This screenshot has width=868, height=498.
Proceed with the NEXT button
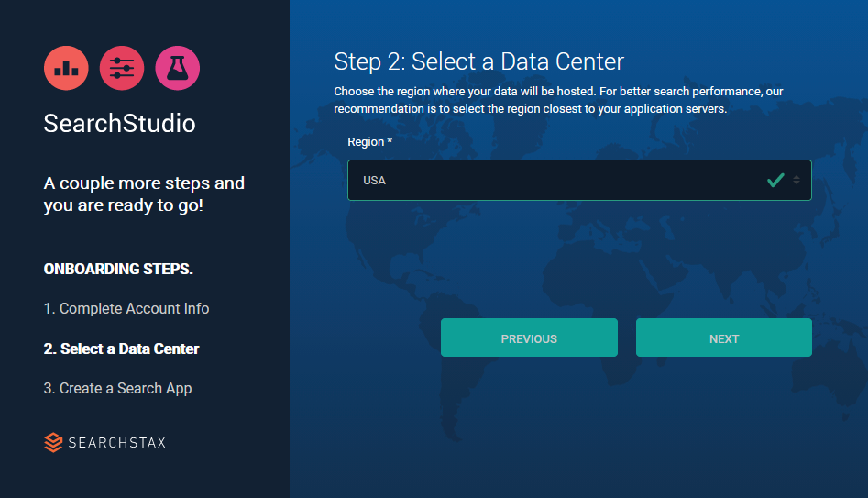[x=723, y=338]
